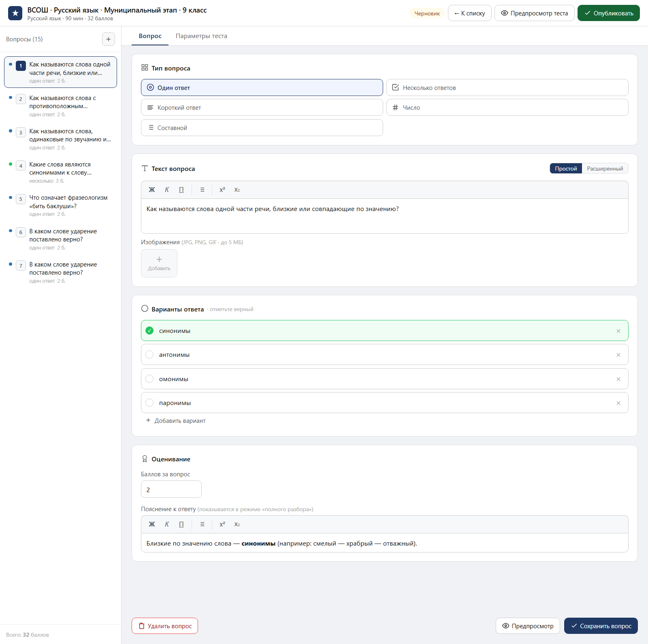
Task: Apply bold (Ж) in question text toolbar
Action: coord(152,190)
